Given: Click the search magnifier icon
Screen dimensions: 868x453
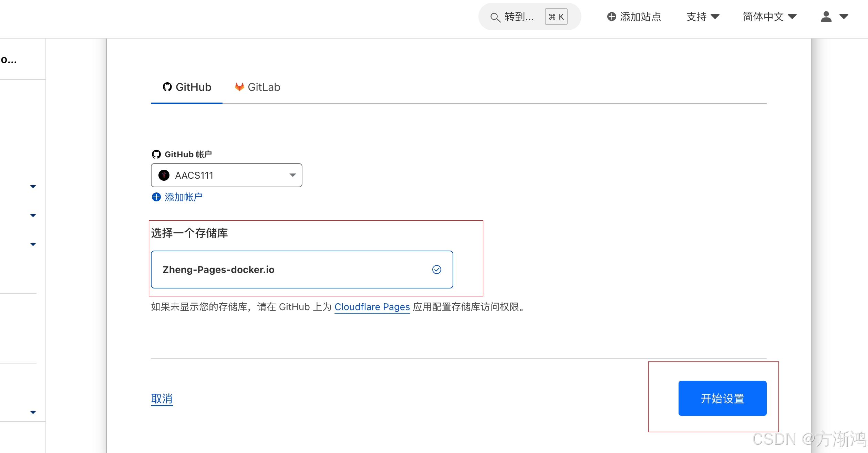Looking at the screenshot, I should point(495,17).
